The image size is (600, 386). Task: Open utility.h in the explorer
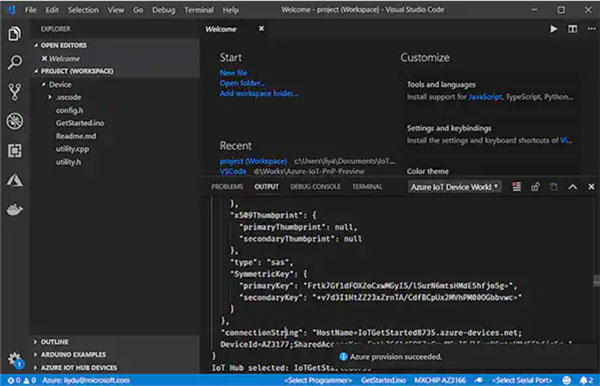pos(68,162)
